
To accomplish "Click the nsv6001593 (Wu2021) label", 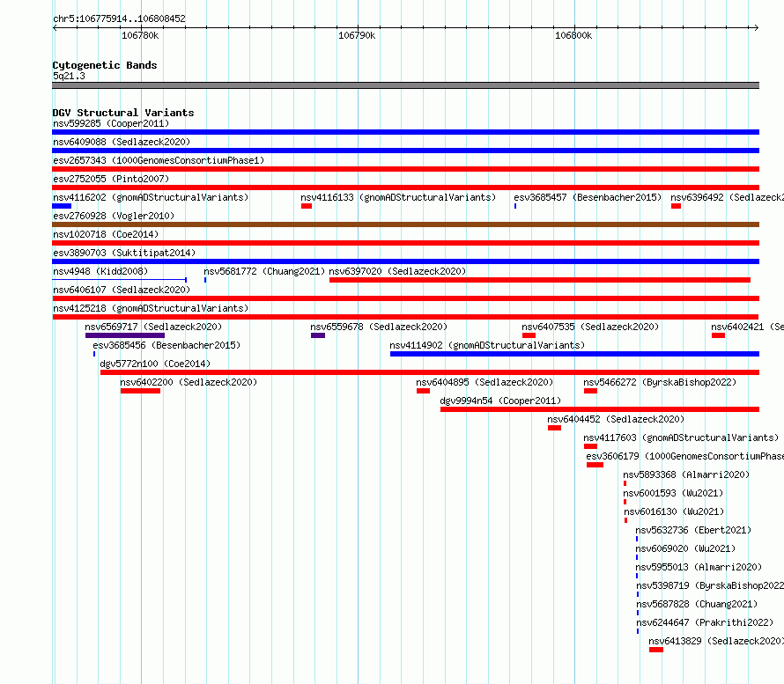I will pyautogui.click(x=673, y=493).
